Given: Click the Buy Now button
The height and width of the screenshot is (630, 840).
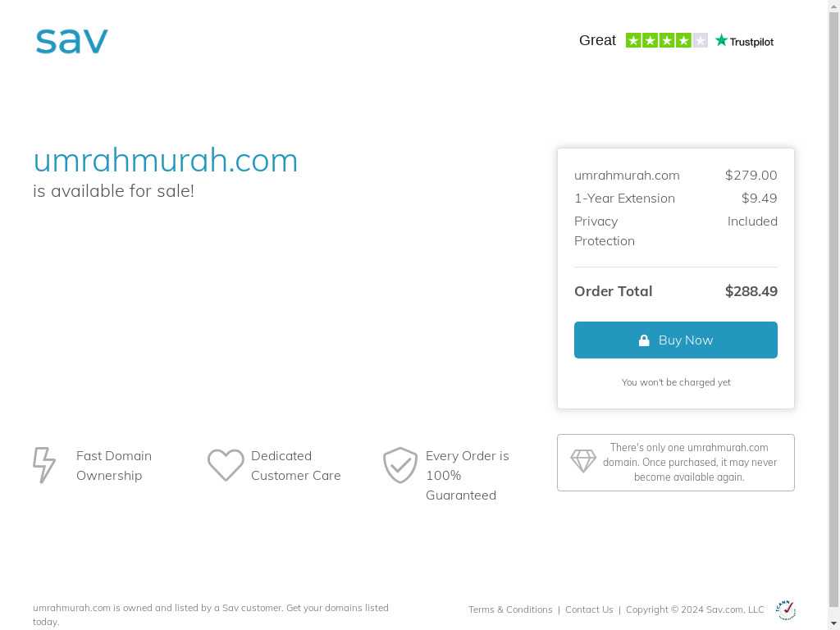Looking at the screenshot, I should pos(676,340).
